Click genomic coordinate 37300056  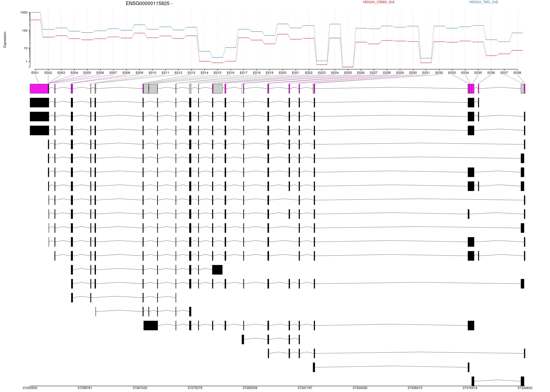360,388
